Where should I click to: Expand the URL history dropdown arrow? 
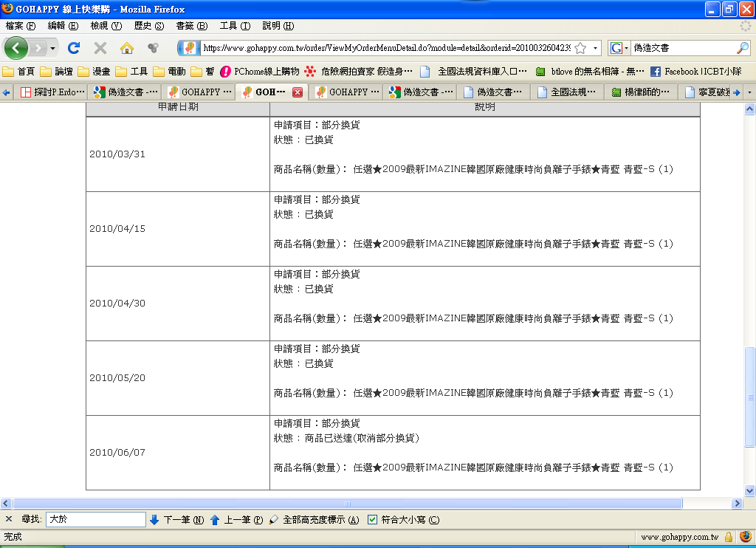[x=595, y=48]
